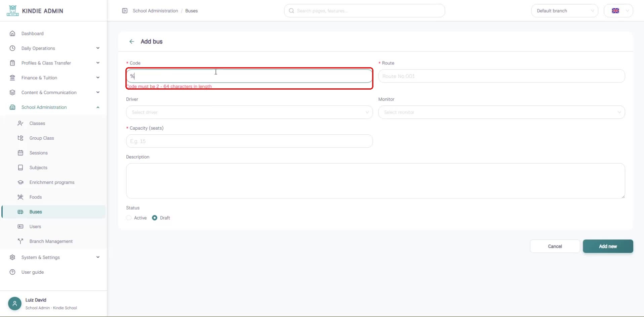Click the Kindie Admin owl logo

(13, 11)
